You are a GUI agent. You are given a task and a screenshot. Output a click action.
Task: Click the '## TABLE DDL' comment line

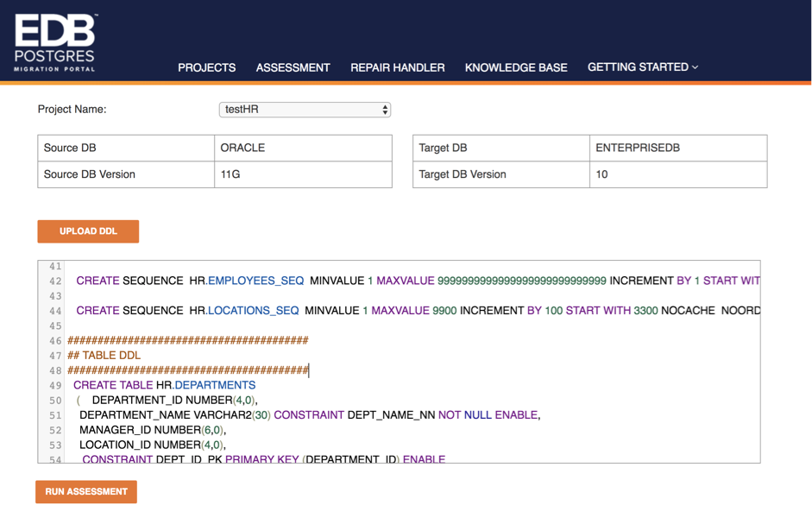point(104,356)
